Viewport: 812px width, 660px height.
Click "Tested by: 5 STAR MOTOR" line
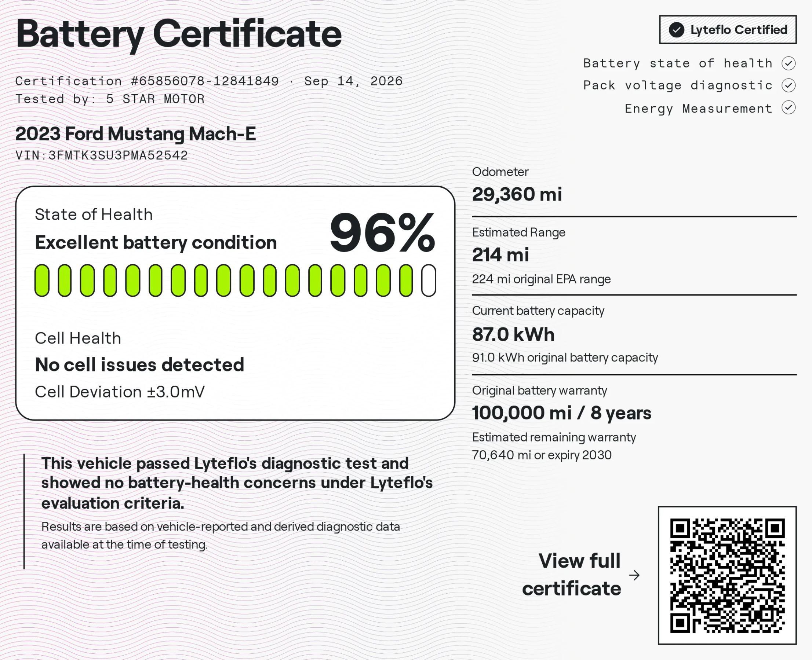[110, 99]
